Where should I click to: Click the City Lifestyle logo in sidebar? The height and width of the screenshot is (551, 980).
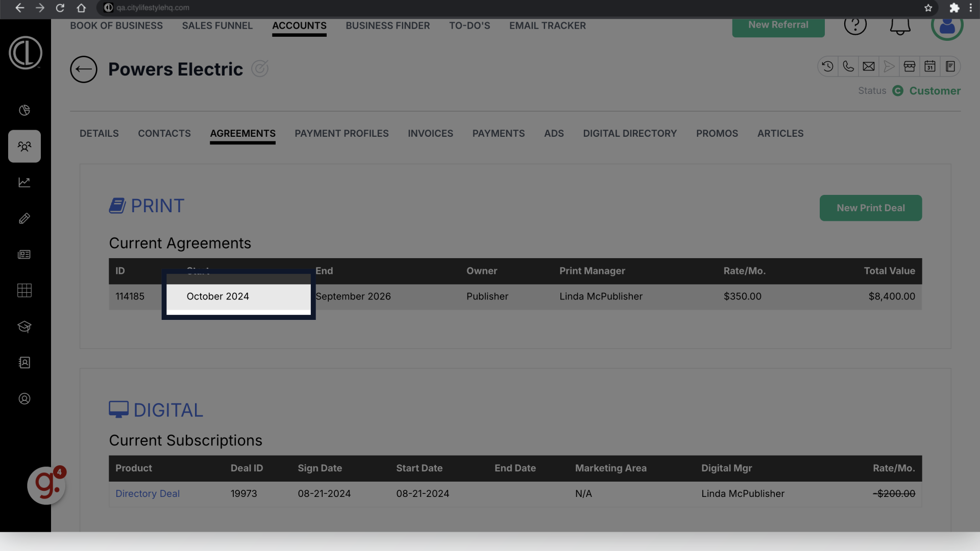pyautogui.click(x=26, y=53)
